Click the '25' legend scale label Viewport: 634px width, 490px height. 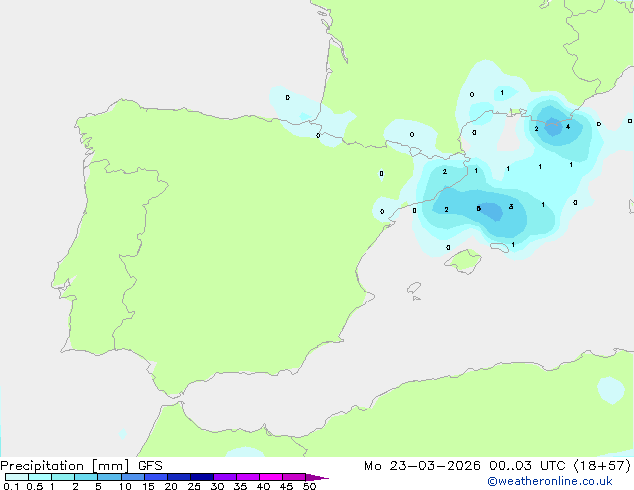click(x=194, y=486)
